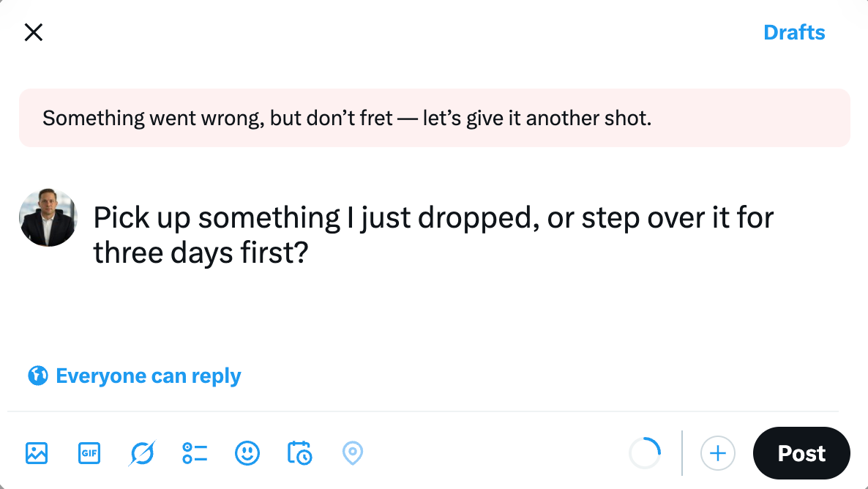Tag a location with the location icon
The image size is (868, 489).
click(x=353, y=453)
